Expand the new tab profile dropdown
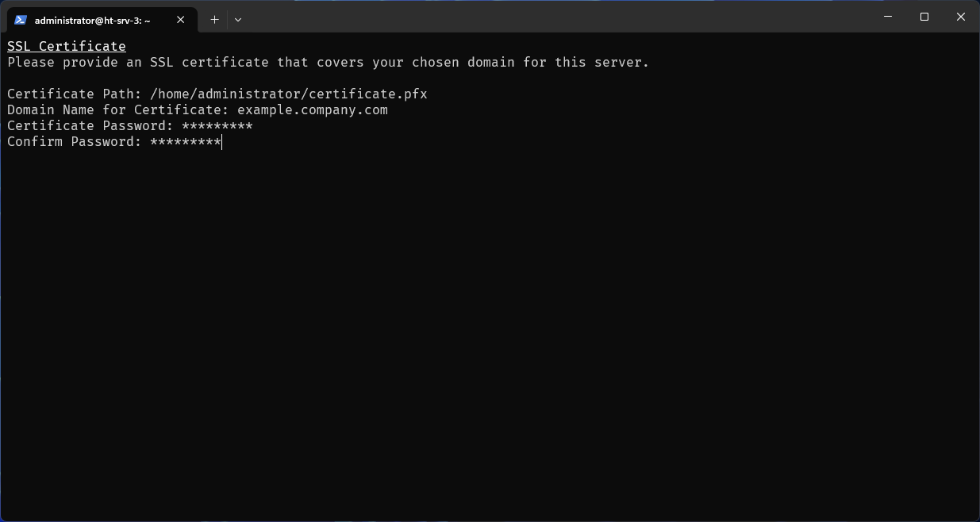This screenshot has height=522, width=980. pos(238,20)
